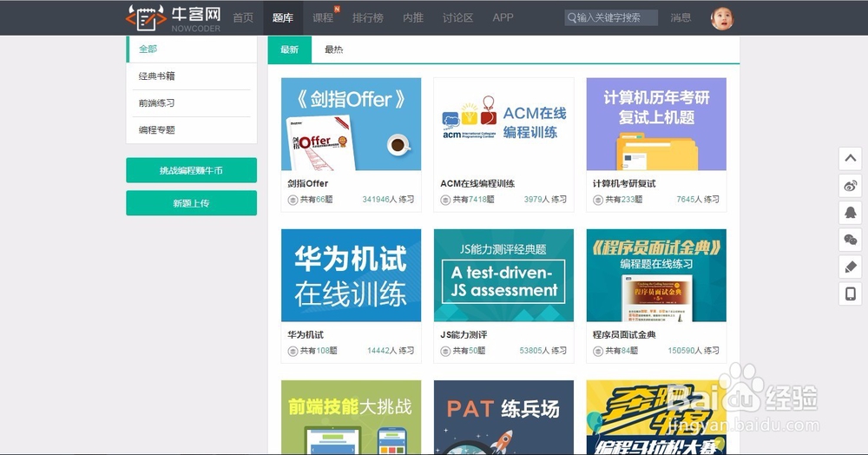Open the 编程马拉松大赛 cover image

tap(656, 418)
